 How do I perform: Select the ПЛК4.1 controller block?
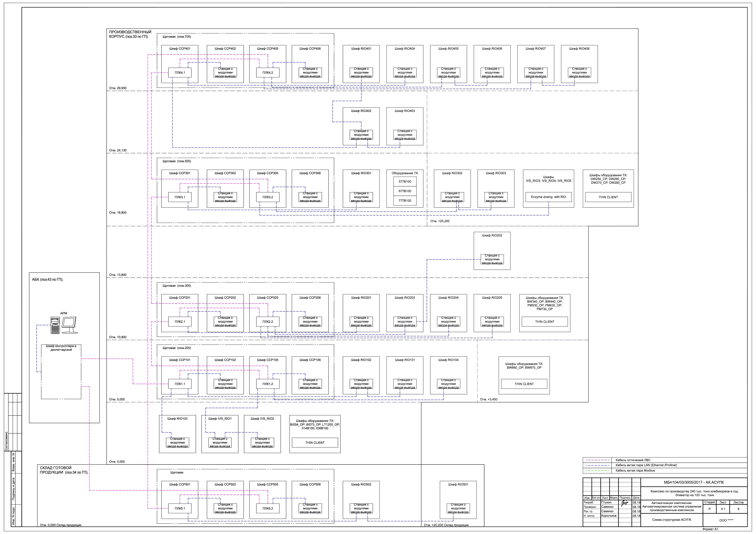pos(180,73)
